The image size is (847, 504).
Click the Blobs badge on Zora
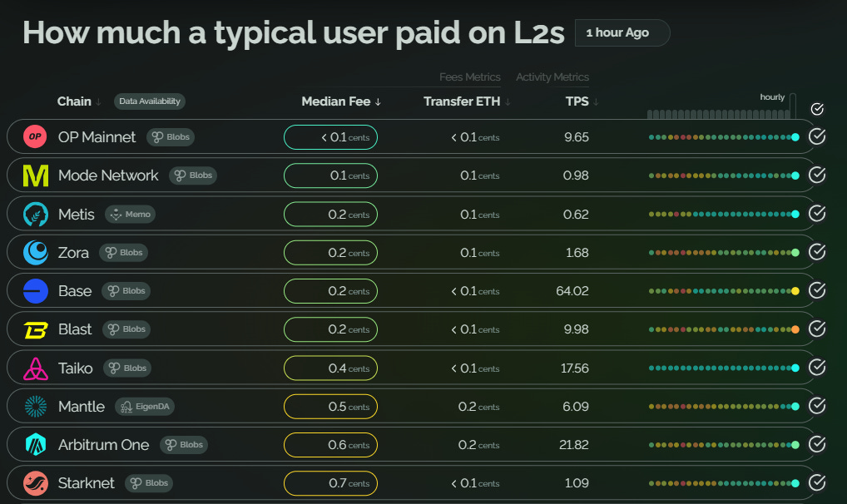coord(124,253)
